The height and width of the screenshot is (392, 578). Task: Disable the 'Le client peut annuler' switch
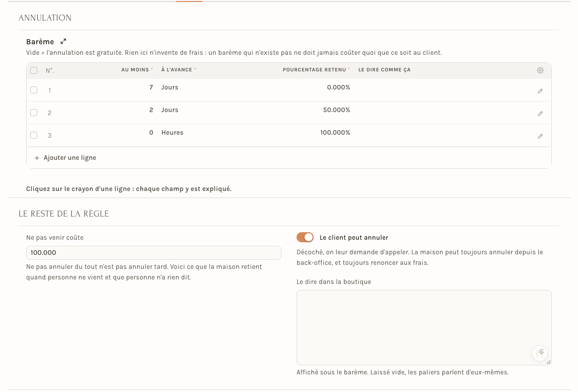(x=305, y=237)
